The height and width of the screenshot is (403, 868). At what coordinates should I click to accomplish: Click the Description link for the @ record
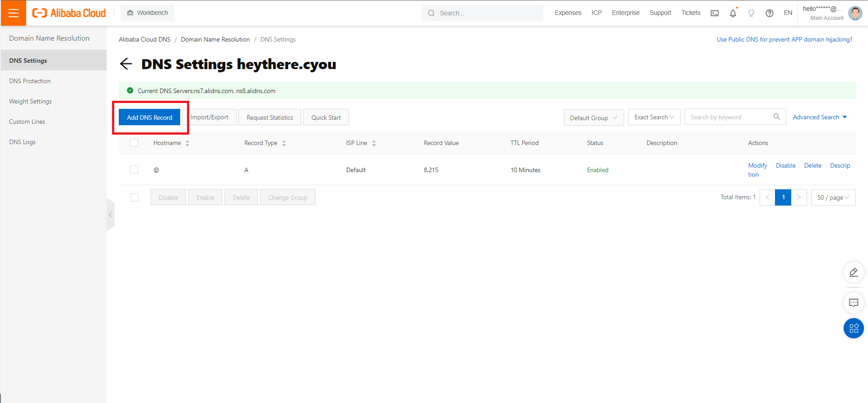[840, 165]
